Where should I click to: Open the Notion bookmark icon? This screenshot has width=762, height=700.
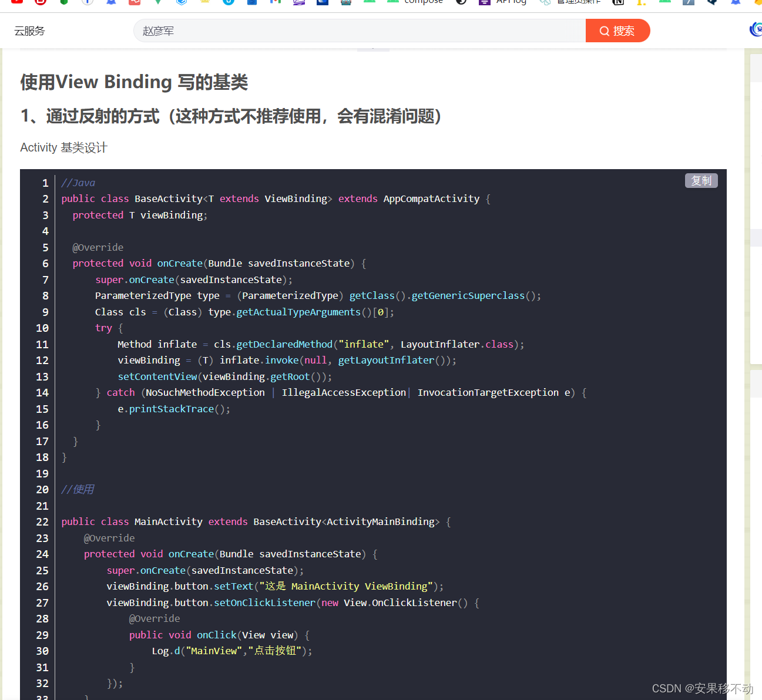pyautogui.click(x=618, y=2)
